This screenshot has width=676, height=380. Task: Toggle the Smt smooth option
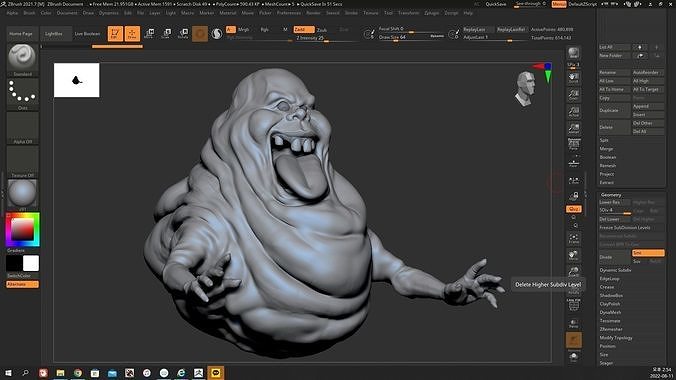[x=648, y=253]
